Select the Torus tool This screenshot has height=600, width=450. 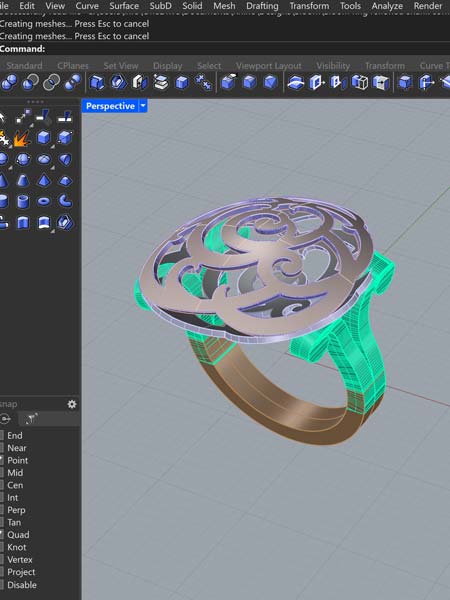[44, 201]
